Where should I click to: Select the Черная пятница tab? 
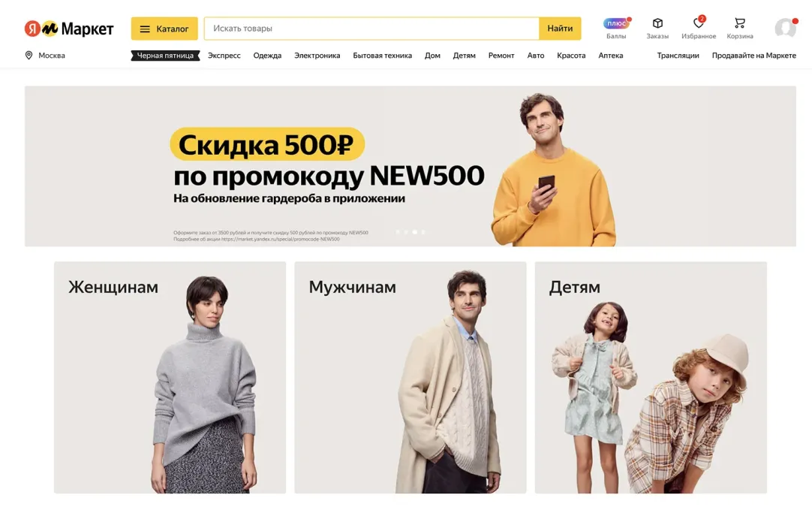[165, 56]
